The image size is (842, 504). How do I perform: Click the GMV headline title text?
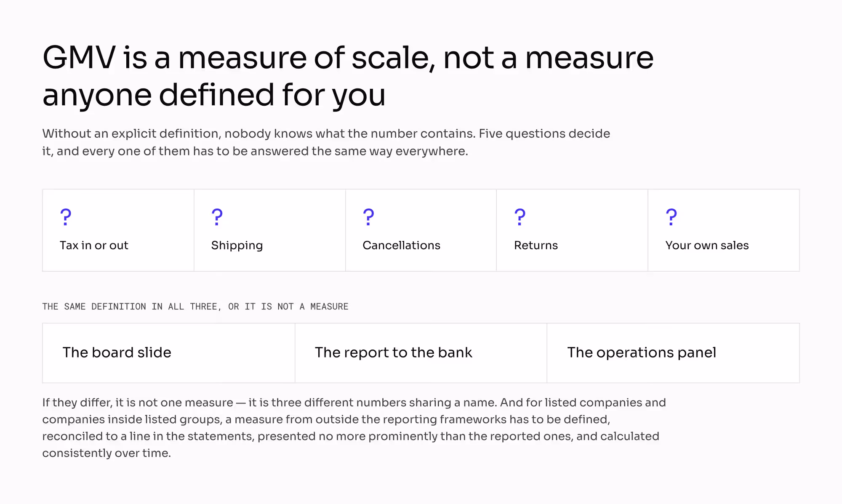(348, 76)
